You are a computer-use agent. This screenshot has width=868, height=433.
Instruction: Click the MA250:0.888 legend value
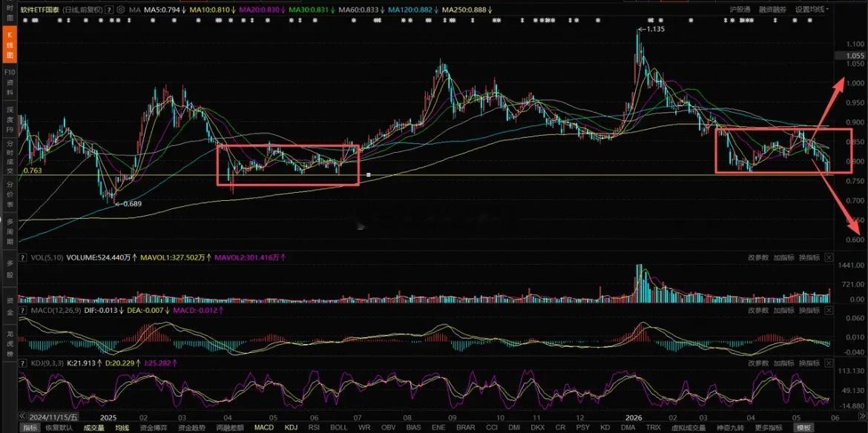(466, 10)
